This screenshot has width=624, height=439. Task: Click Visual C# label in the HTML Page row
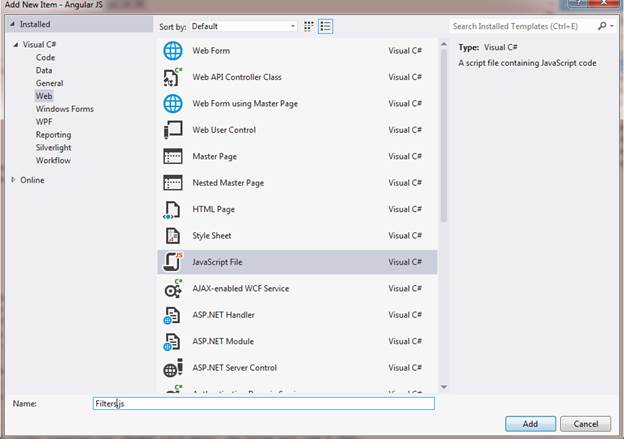click(405, 209)
